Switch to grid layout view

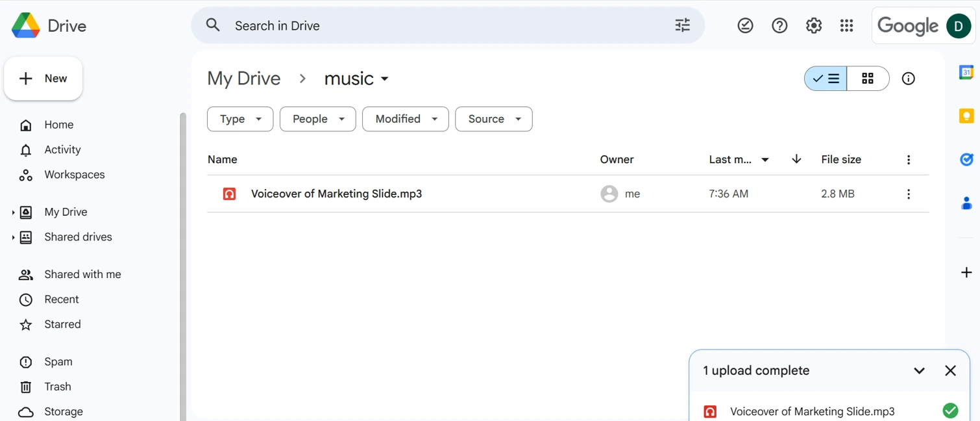tap(868, 79)
